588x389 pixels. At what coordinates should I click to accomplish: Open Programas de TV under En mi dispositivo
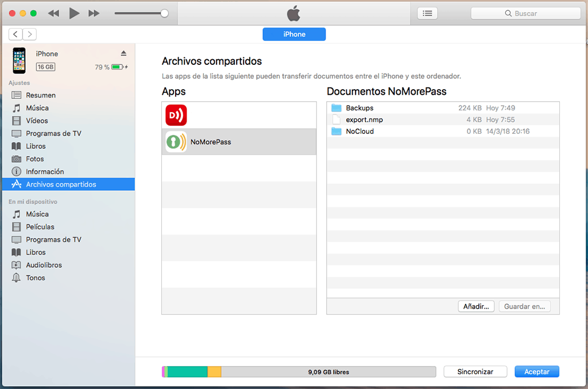click(69, 240)
